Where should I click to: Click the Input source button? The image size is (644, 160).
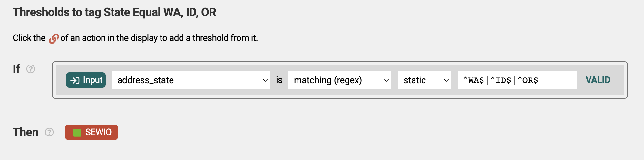pos(86,80)
